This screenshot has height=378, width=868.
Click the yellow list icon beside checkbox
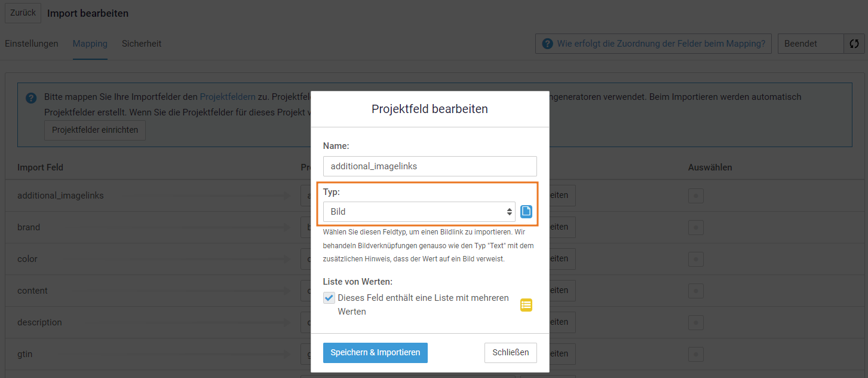coord(526,305)
